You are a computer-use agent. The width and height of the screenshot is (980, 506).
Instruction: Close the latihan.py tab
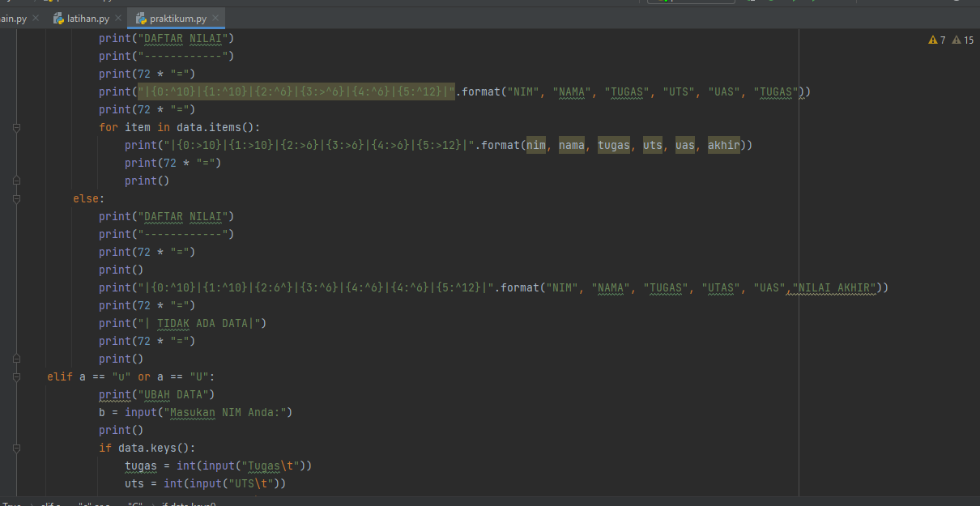118,18
